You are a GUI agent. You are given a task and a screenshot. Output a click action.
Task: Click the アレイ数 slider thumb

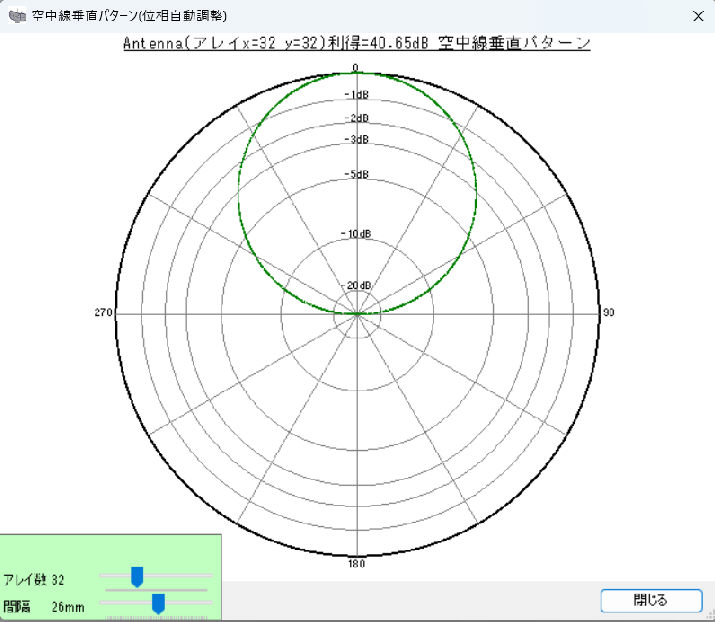(x=138, y=576)
